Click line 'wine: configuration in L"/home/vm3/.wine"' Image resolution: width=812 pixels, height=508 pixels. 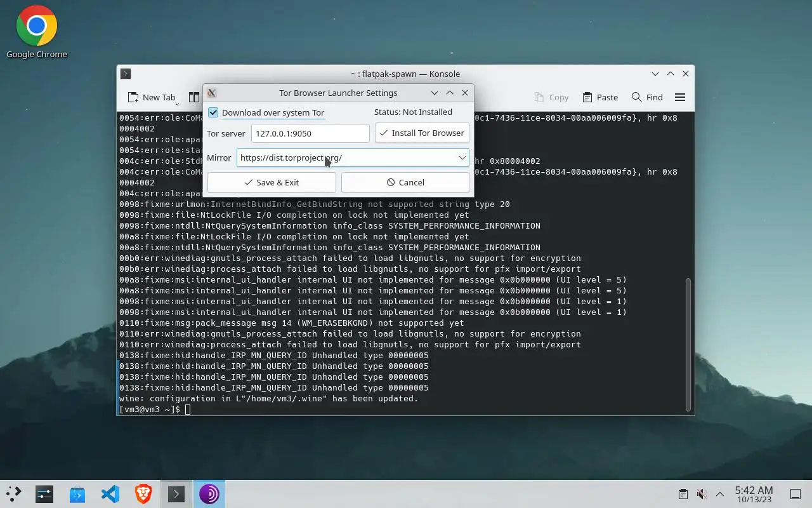click(269, 399)
